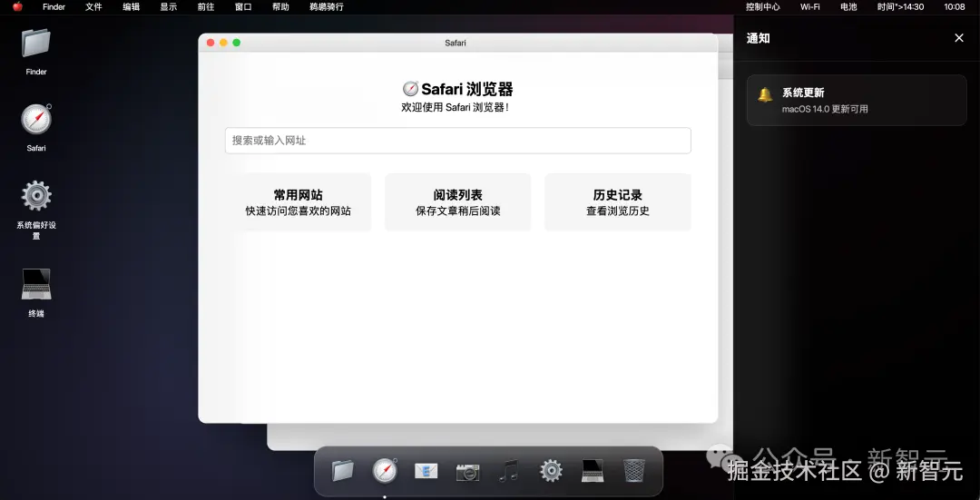Image resolution: width=980 pixels, height=500 pixels.
Task: Open the settings gear in the Dock
Action: (551, 471)
